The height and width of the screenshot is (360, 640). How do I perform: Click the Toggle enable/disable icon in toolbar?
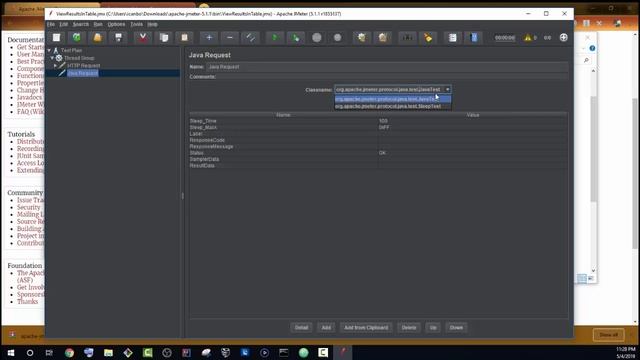[251, 38]
